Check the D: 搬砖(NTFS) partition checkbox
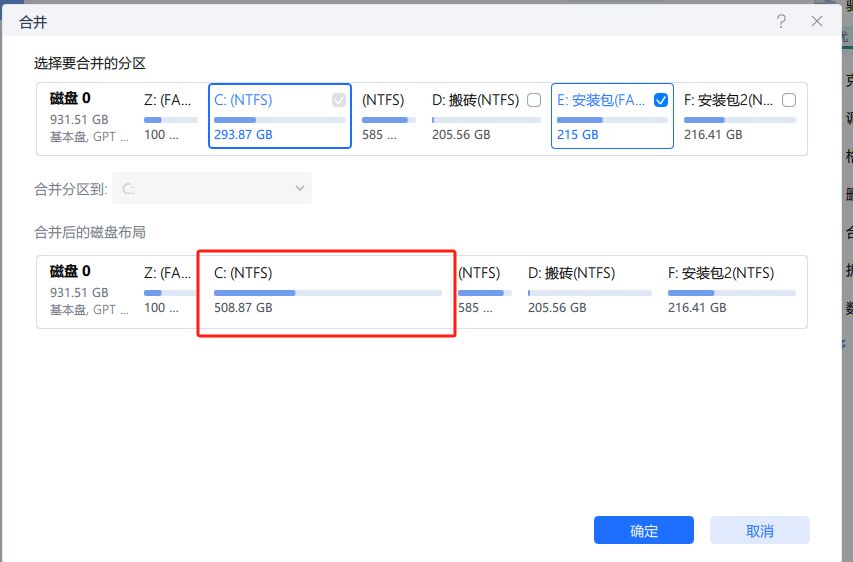 [534, 100]
